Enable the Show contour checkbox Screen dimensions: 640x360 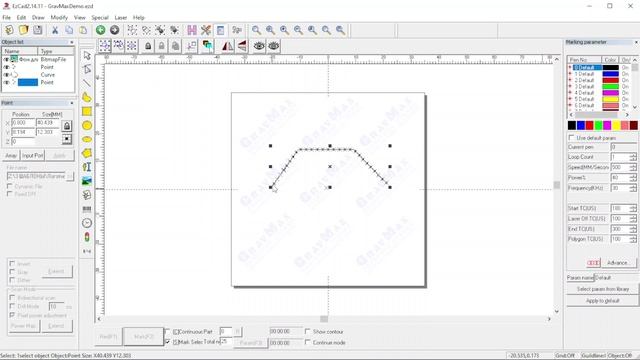tap(307, 331)
